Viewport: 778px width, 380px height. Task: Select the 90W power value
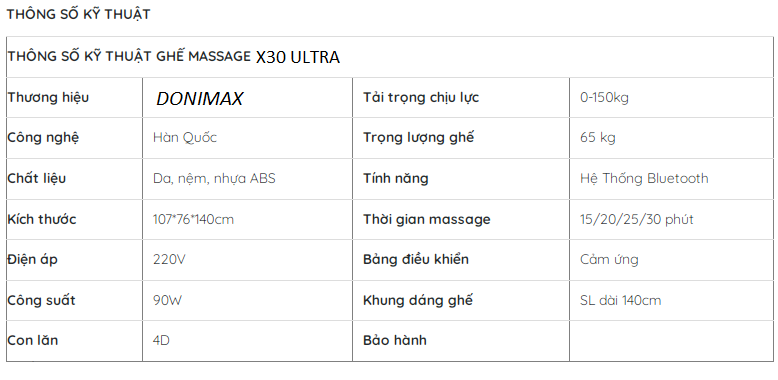point(168,300)
